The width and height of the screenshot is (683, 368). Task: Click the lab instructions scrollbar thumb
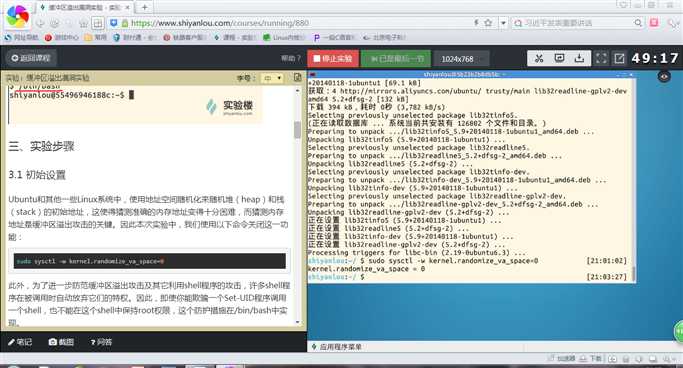tap(298, 129)
